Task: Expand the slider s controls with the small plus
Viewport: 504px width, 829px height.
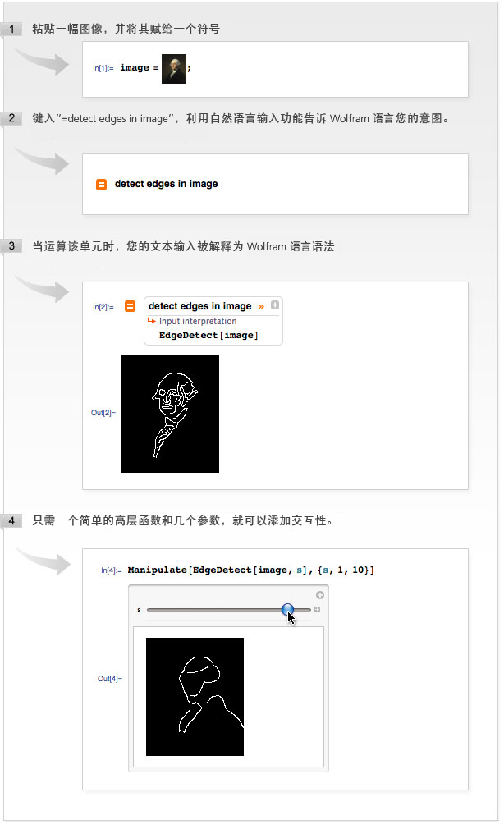Action: click(318, 610)
